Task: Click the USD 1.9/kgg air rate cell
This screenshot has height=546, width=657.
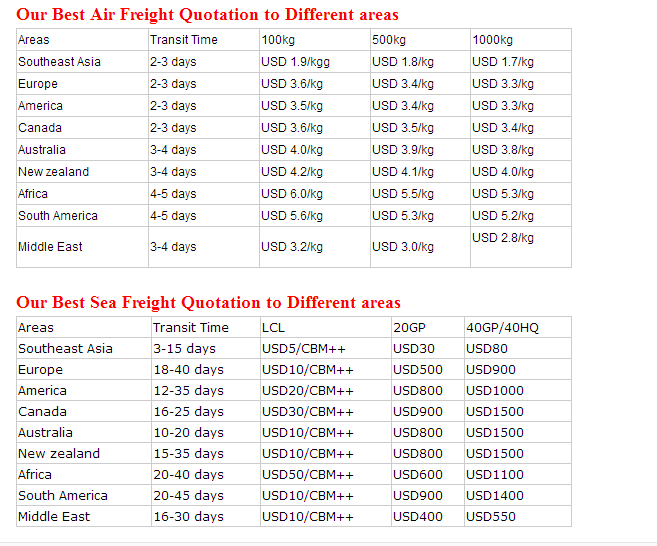Action: (x=295, y=62)
